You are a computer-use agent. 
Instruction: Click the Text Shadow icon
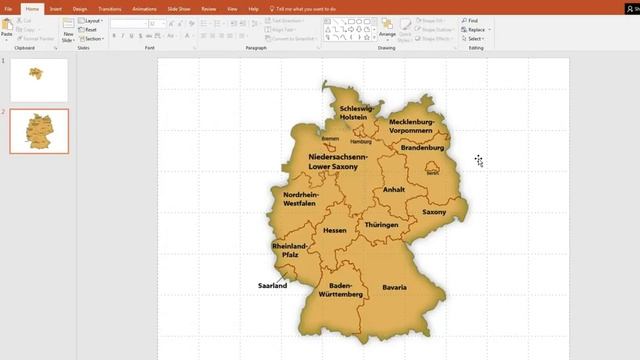[x=140, y=36]
